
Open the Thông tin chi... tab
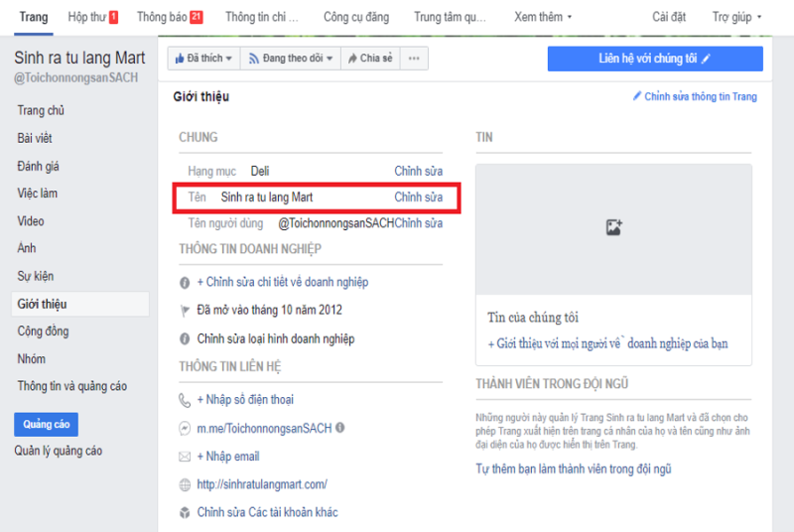262,17
